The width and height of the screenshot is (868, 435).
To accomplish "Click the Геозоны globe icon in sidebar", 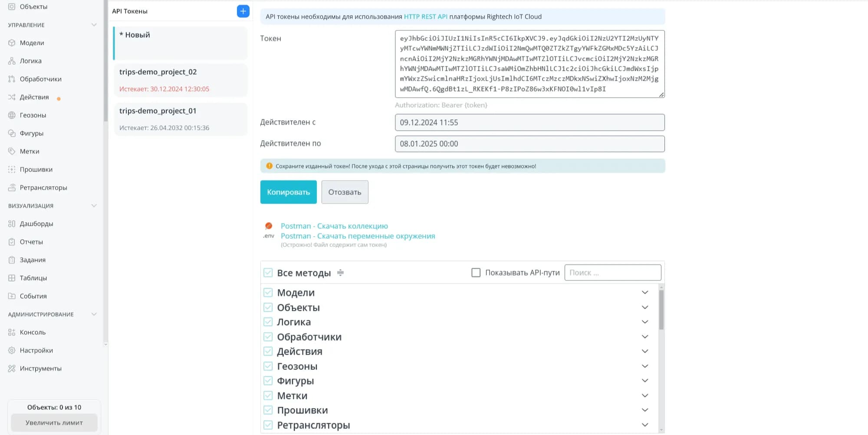I will click(12, 115).
